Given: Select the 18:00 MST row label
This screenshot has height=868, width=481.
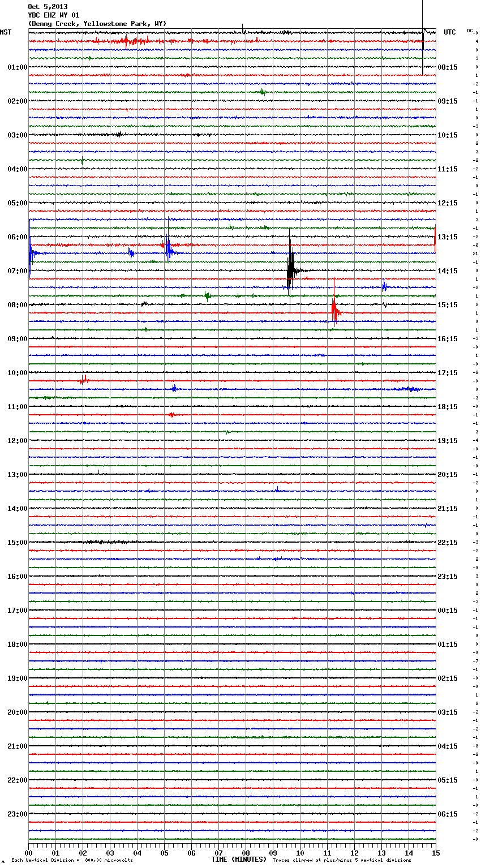Looking at the screenshot, I should [18, 644].
